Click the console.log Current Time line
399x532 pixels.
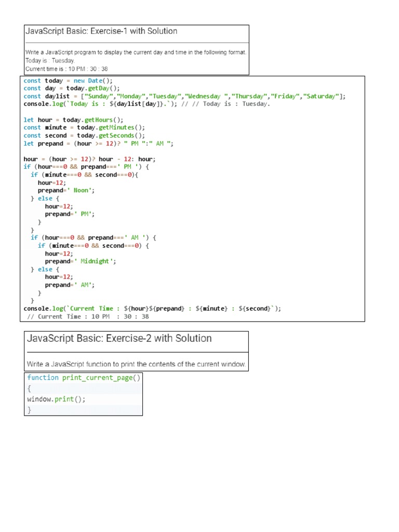tap(152, 308)
